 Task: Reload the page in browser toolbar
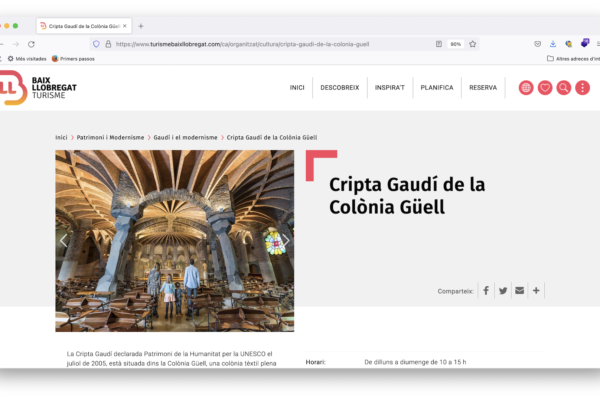coord(31,44)
